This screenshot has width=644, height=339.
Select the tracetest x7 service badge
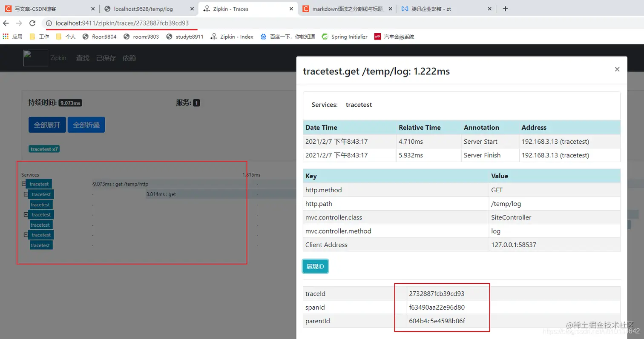coord(44,149)
